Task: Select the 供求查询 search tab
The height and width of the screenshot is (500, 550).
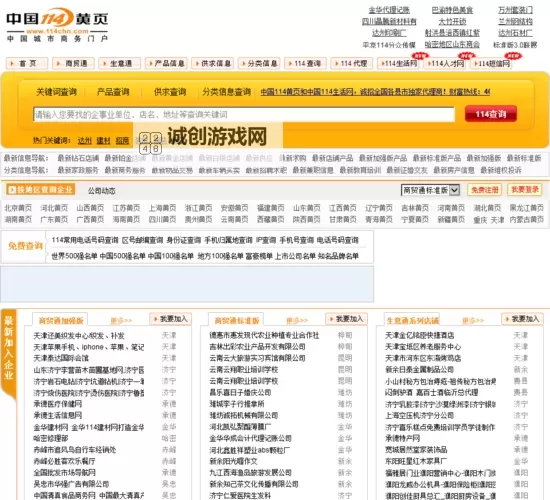Action: pyautogui.click(x=170, y=92)
